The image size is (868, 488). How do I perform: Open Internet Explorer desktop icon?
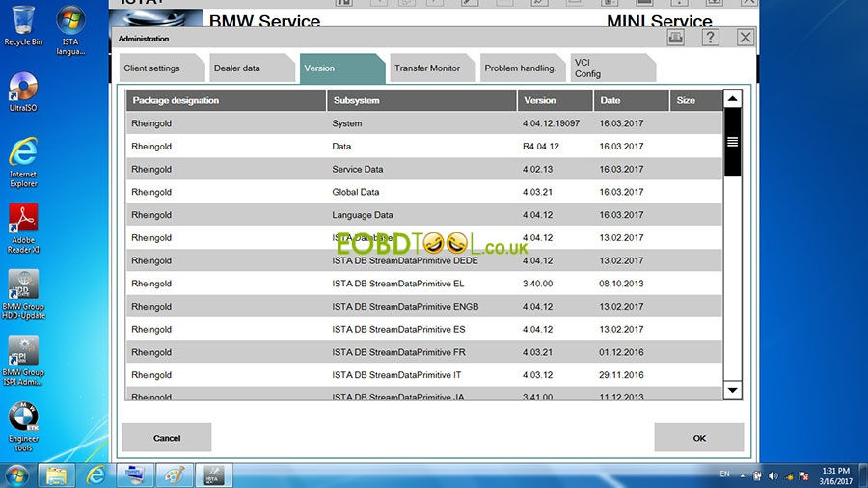point(23,163)
